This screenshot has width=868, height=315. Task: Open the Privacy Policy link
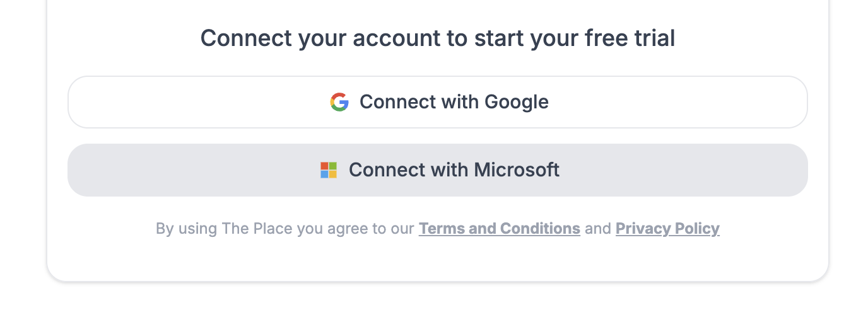pyautogui.click(x=667, y=228)
